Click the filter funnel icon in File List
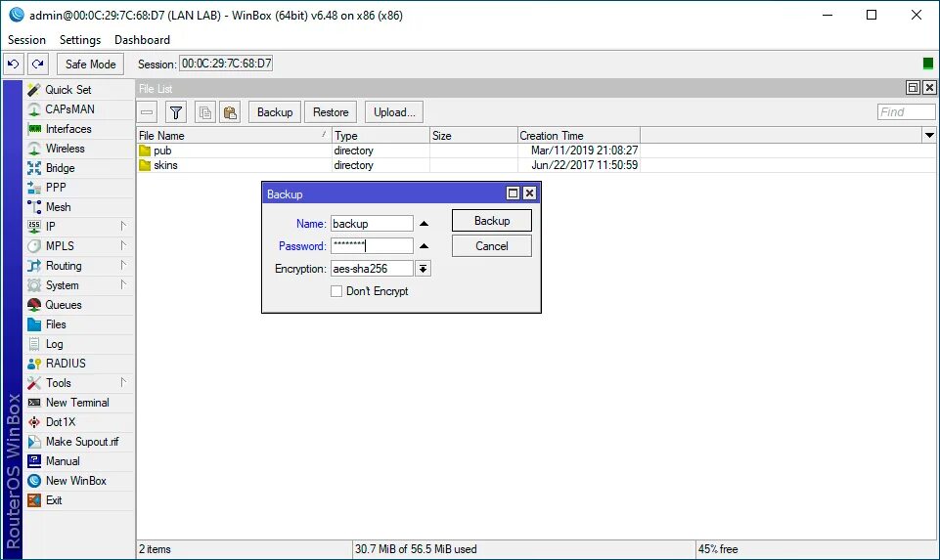 176,112
